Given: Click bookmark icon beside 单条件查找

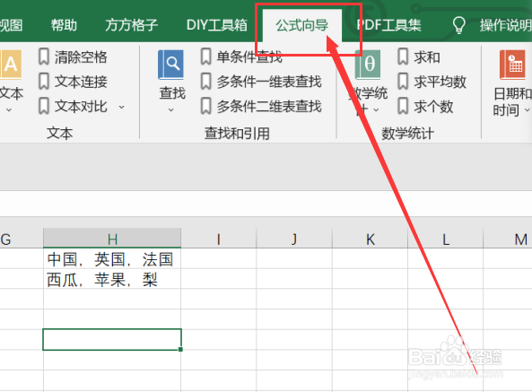Looking at the screenshot, I should click(x=206, y=57).
